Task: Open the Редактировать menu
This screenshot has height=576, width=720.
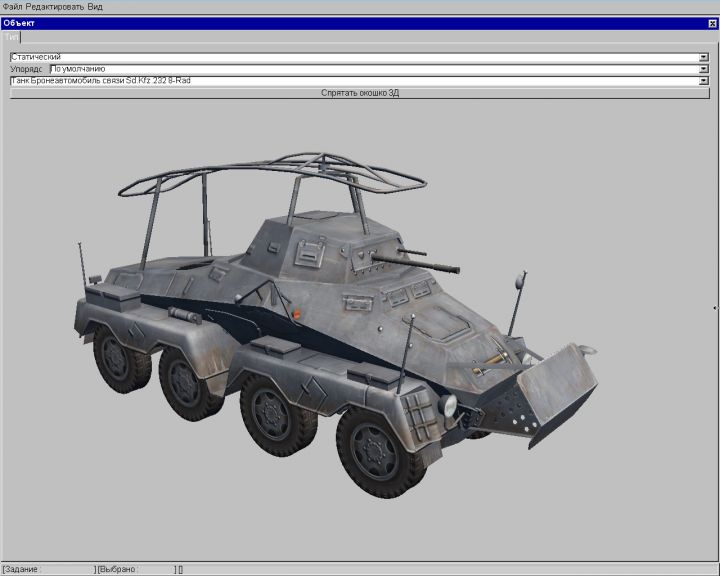Action: (x=55, y=6)
